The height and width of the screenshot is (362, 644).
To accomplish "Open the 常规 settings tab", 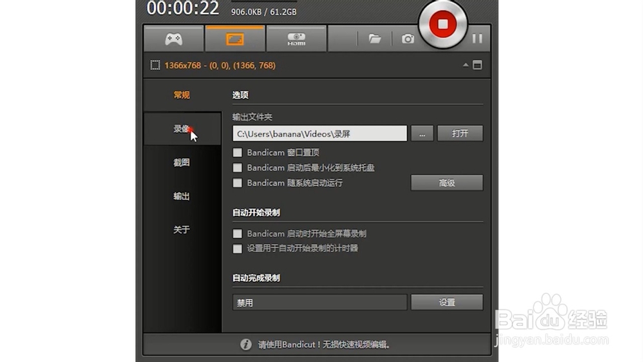I will 182,95.
